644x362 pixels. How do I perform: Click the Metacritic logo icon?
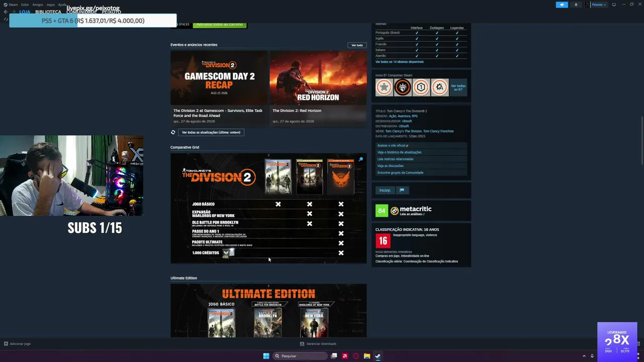[394, 211]
